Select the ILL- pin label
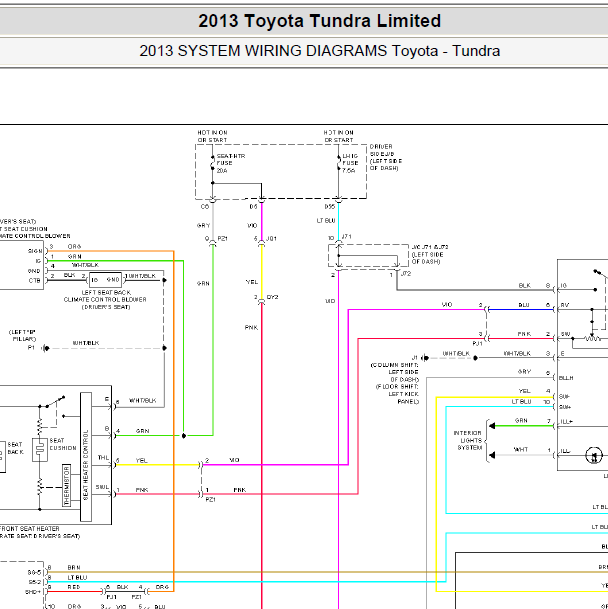 point(565,451)
